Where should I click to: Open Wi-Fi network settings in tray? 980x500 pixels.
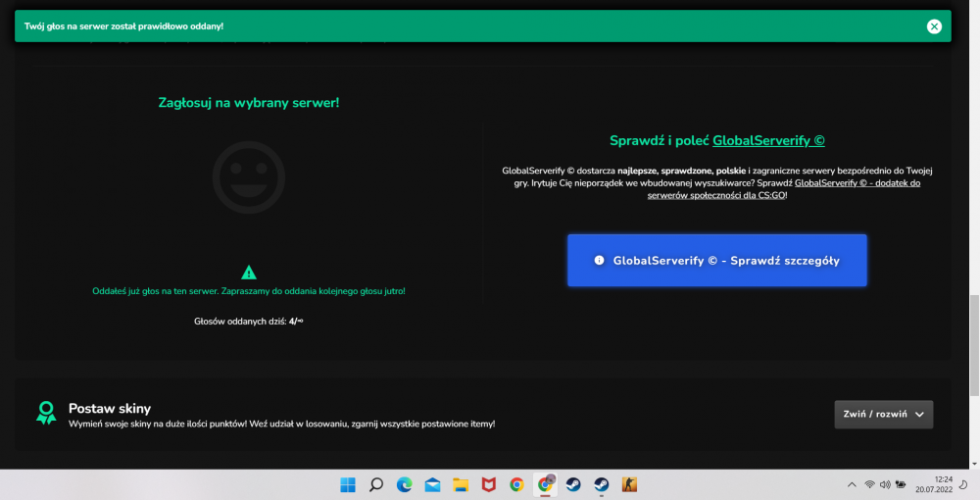click(x=869, y=484)
